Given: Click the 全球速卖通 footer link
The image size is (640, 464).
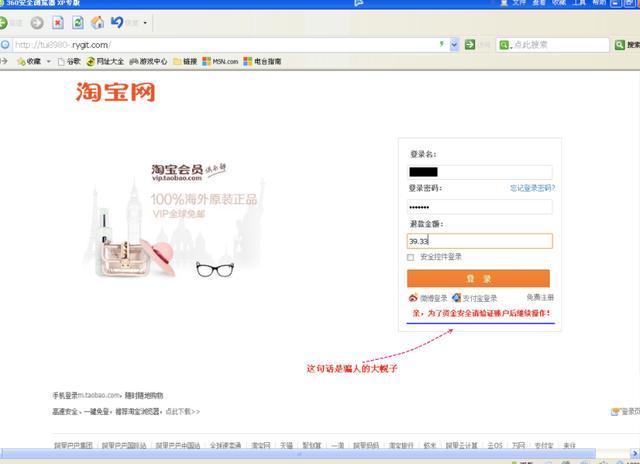Looking at the screenshot, I should click(225, 445).
